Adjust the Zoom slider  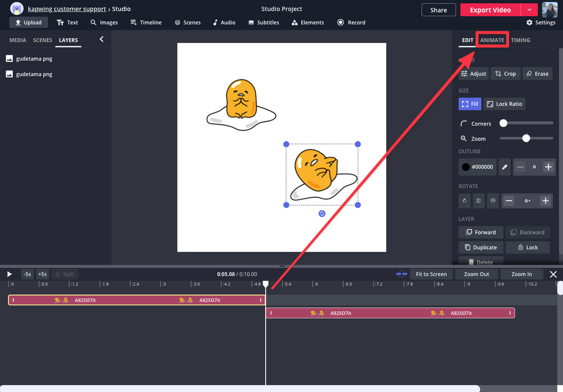[526, 138]
